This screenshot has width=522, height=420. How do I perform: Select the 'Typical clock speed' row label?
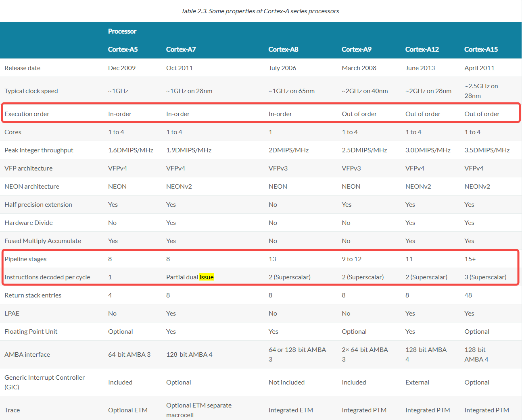[x=31, y=91]
